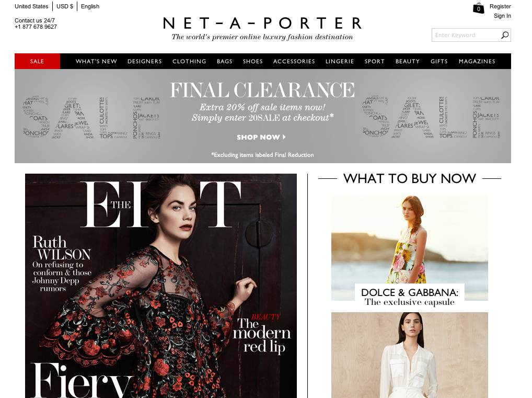
Task: Click the Contact us 24/7 link
Action: 34,21
